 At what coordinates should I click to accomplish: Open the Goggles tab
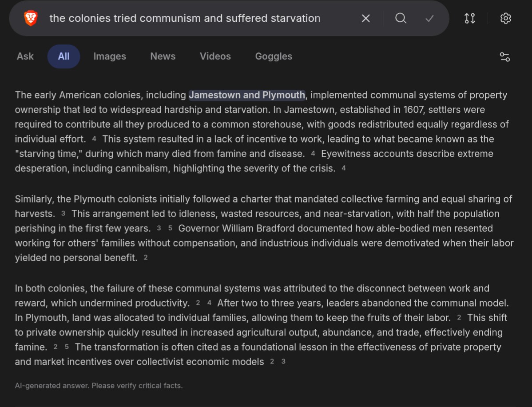pyautogui.click(x=274, y=56)
